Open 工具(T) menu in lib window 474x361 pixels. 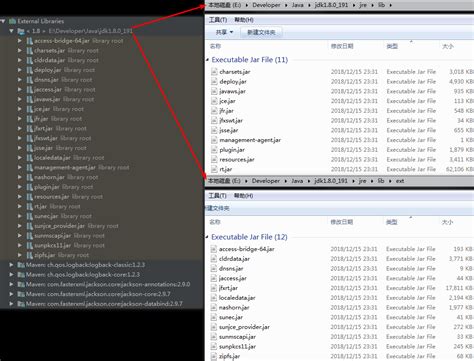pos(218,20)
